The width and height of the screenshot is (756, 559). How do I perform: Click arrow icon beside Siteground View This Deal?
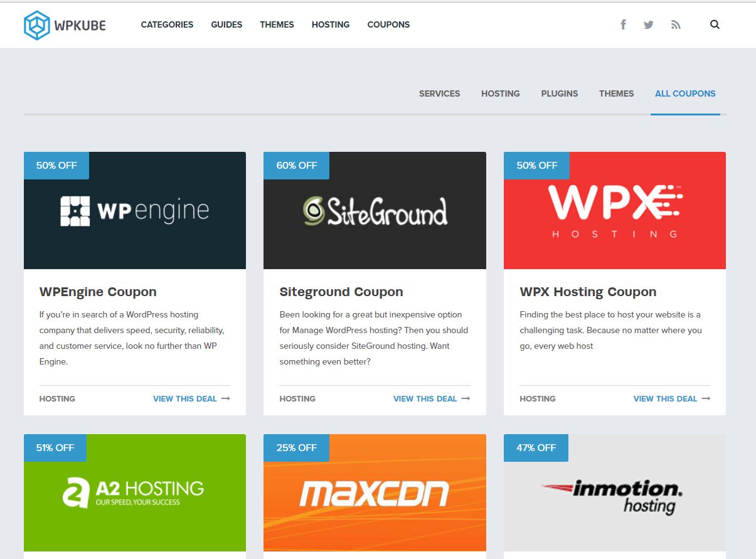[x=466, y=398]
